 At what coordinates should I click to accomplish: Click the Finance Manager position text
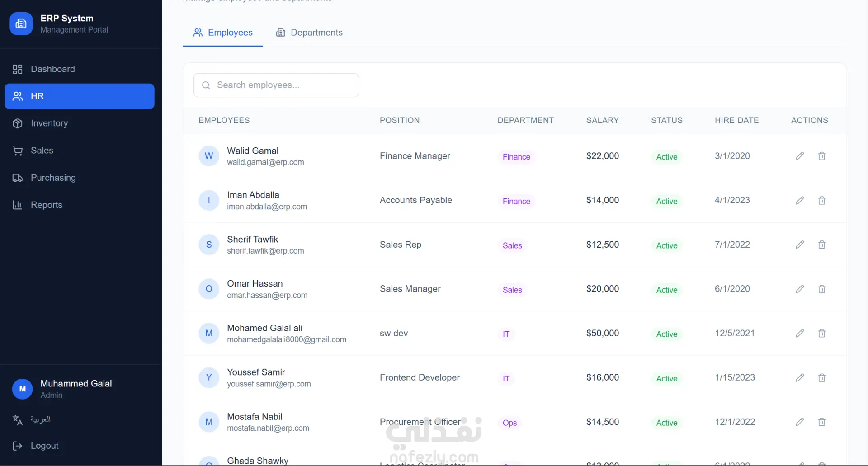415,156
